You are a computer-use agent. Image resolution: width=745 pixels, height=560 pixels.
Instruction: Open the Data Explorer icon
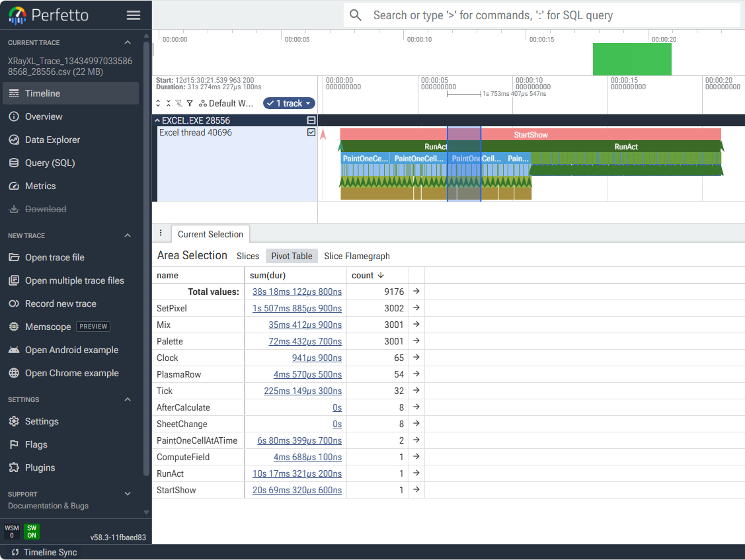tap(15, 140)
